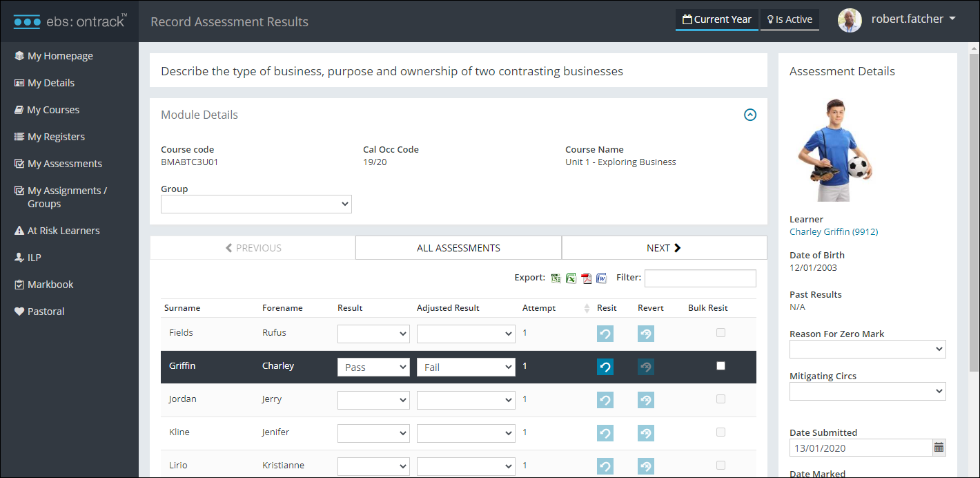Export results as PDF
The image size is (980, 478).
click(586, 278)
